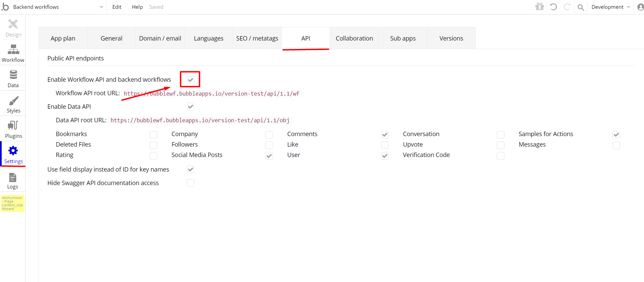644x282 pixels.
Task: Click the search magnifier icon
Action: (x=580, y=7)
